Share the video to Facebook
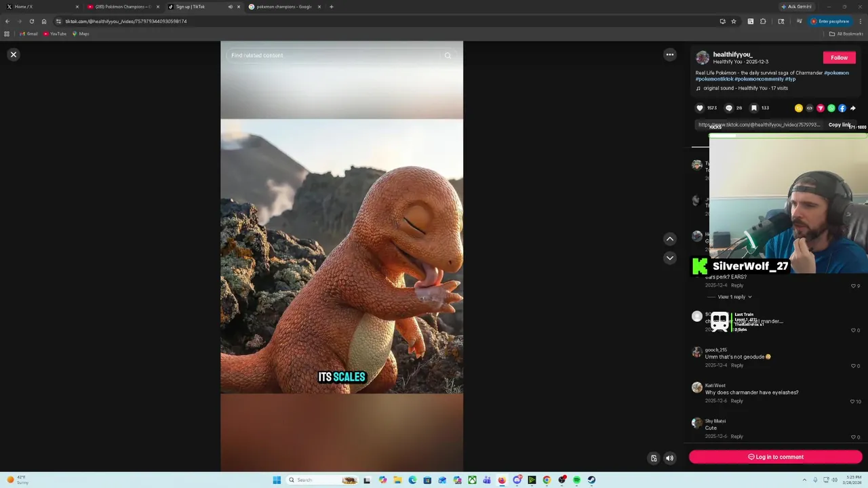The image size is (868, 488). 842,108
